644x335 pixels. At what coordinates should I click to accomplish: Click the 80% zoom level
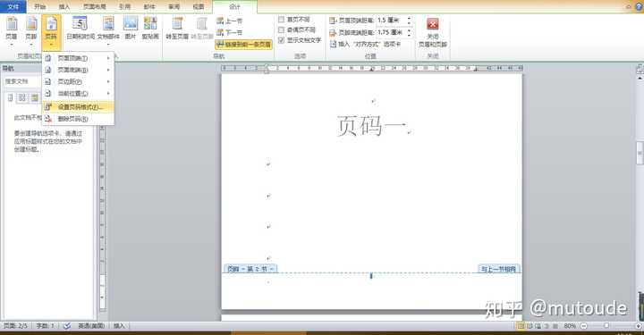tap(570, 326)
